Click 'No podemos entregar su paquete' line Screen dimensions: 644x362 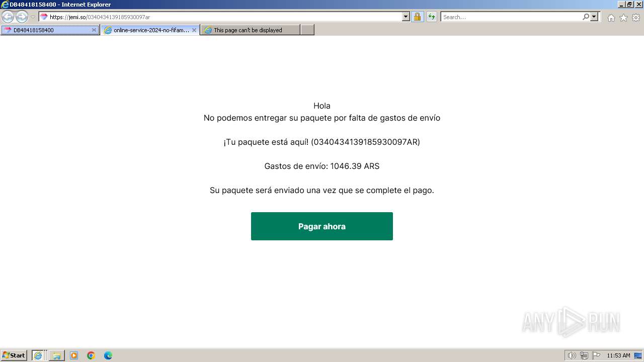click(x=322, y=118)
